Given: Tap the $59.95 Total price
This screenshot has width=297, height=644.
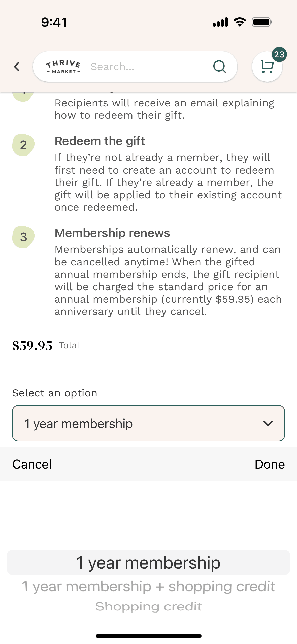Looking at the screenshot, I should [x=32, y=345].
